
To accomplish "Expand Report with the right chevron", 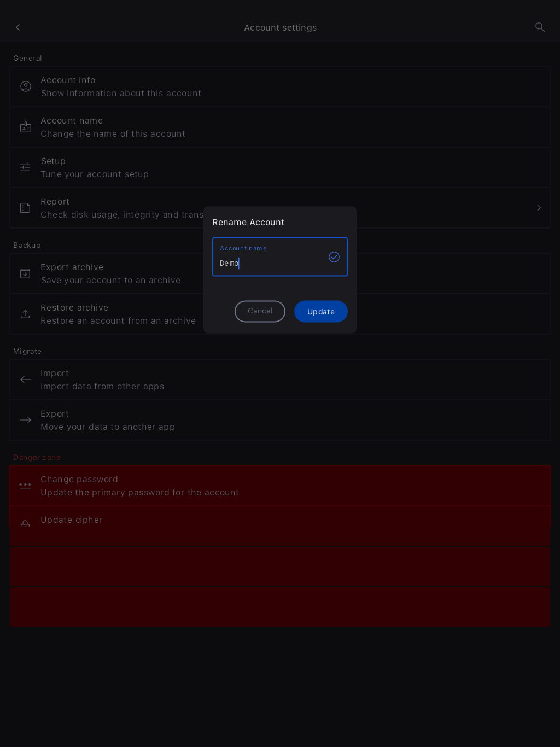I will click(x=539, y=208).
